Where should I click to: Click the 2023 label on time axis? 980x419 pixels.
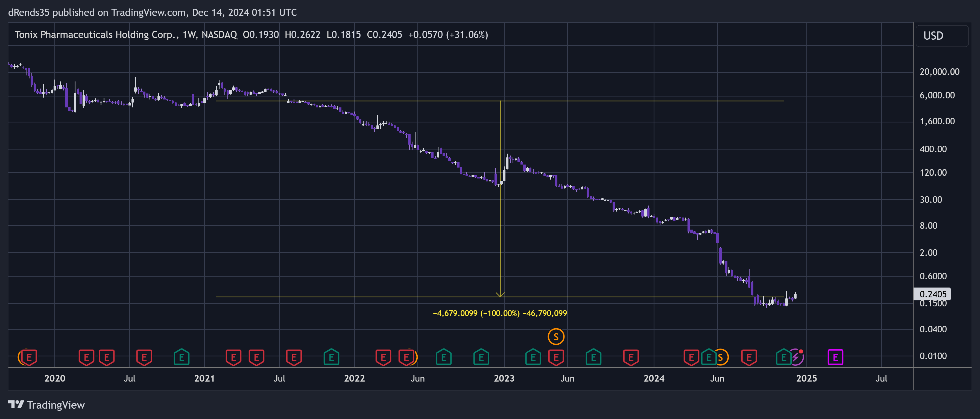point(504,378)
